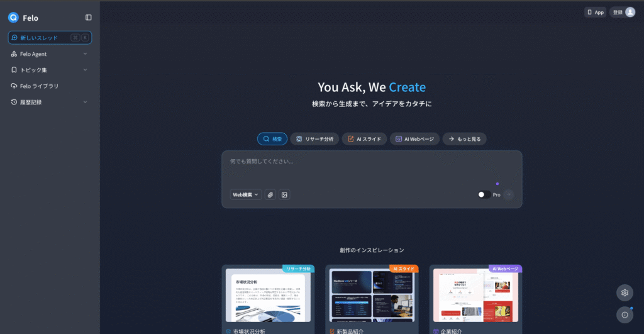Open the Web検索 dropdown

[x=246, y=195]
